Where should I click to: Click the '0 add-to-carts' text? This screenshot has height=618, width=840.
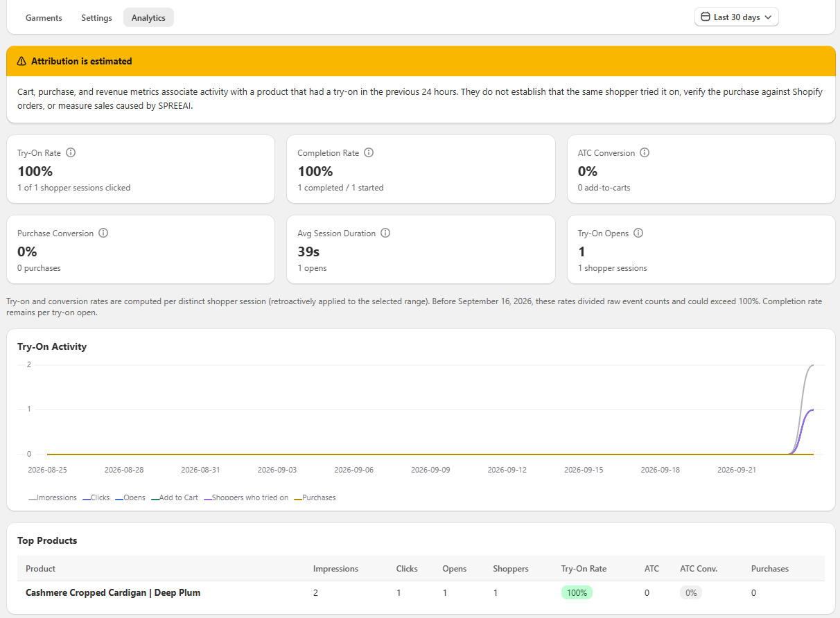604,188
